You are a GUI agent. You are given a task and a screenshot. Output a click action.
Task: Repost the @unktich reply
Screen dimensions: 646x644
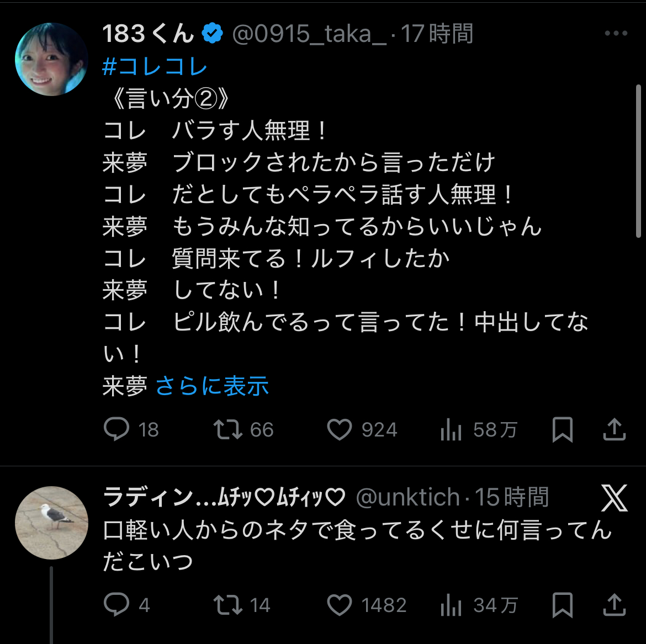[x=228, y=605]
